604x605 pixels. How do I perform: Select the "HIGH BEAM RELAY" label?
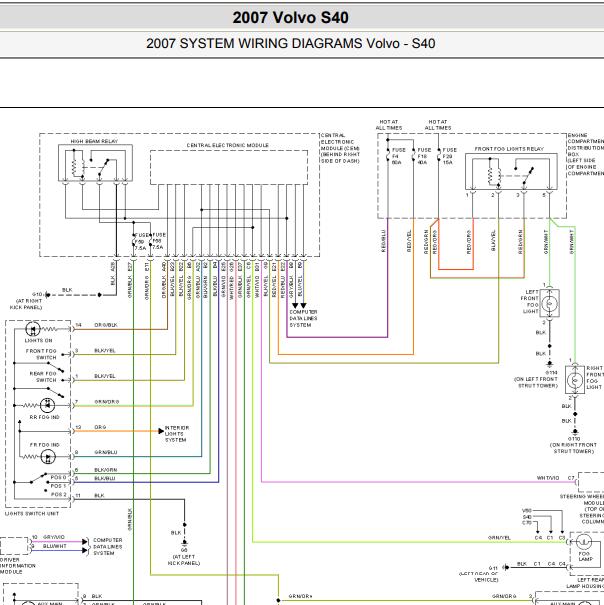94,141
